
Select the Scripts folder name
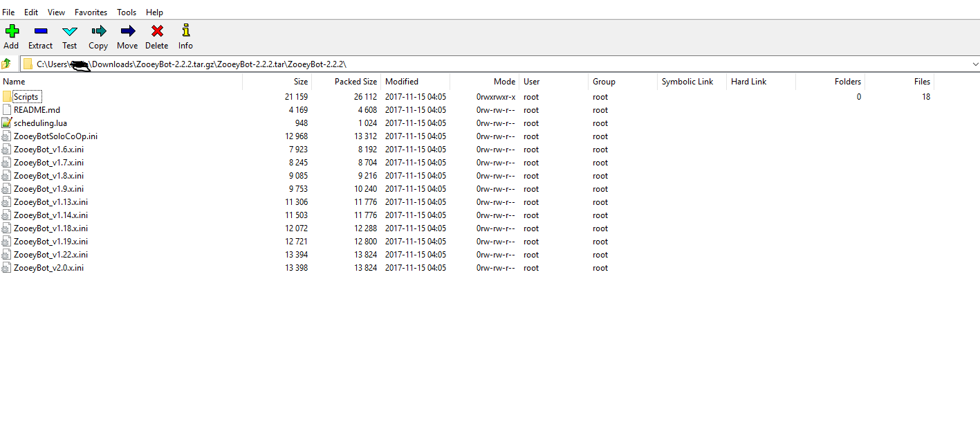coord(26,97)
